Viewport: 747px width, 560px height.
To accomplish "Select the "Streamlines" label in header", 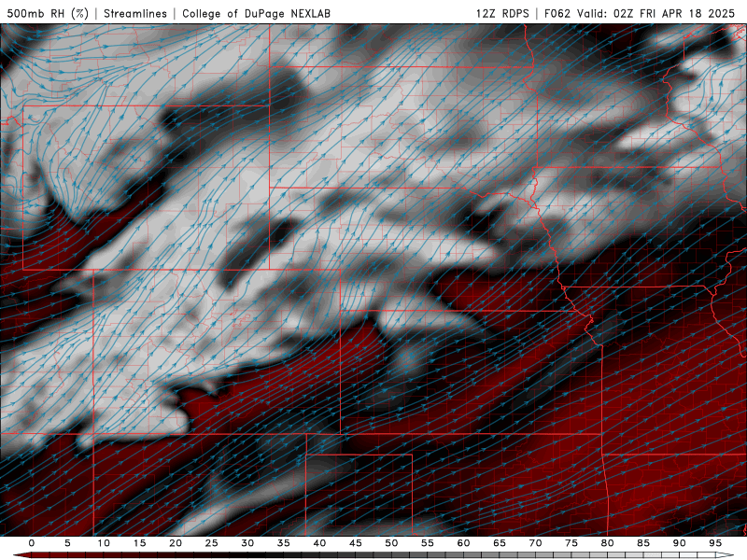I will pos(135,14).
